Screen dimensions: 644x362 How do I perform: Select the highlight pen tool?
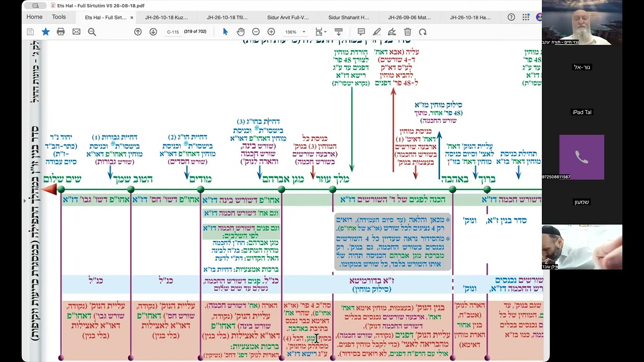tap(377, 32)
